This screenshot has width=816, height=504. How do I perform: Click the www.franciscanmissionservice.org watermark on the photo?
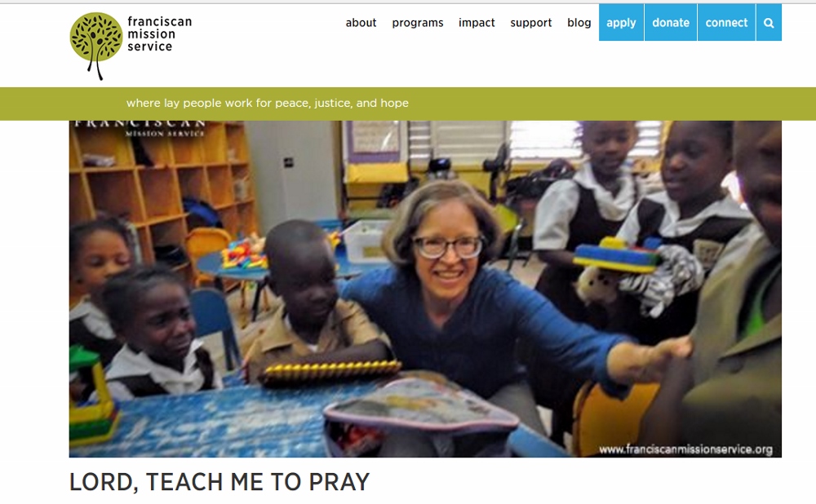[685, 449]
